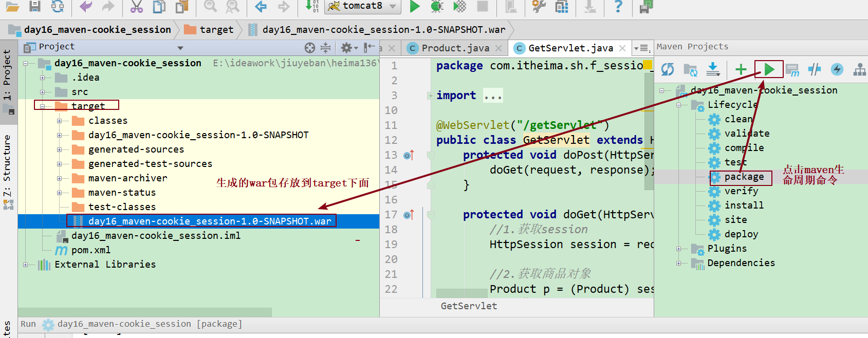Click the Build project icon

coord(312,6)
